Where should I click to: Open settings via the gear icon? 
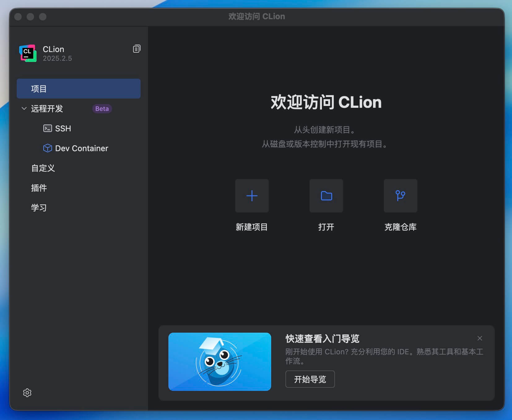[x=27, y=392]
